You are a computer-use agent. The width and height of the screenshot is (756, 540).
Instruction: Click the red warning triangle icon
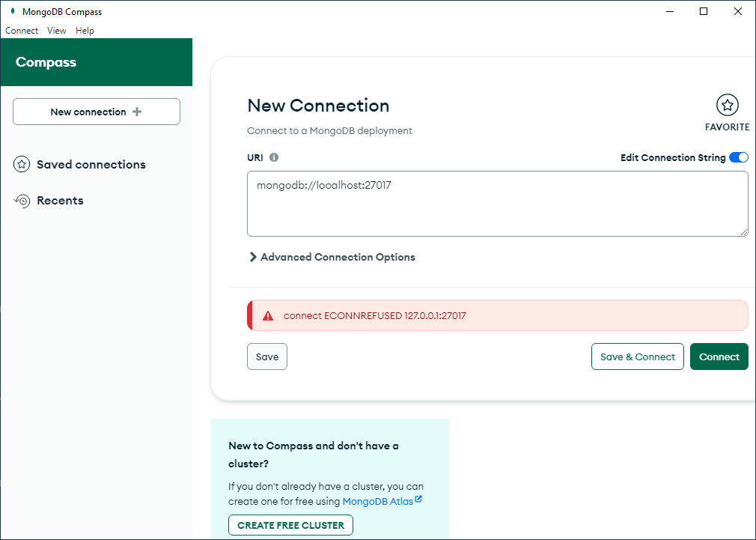(x=268, y=316)
